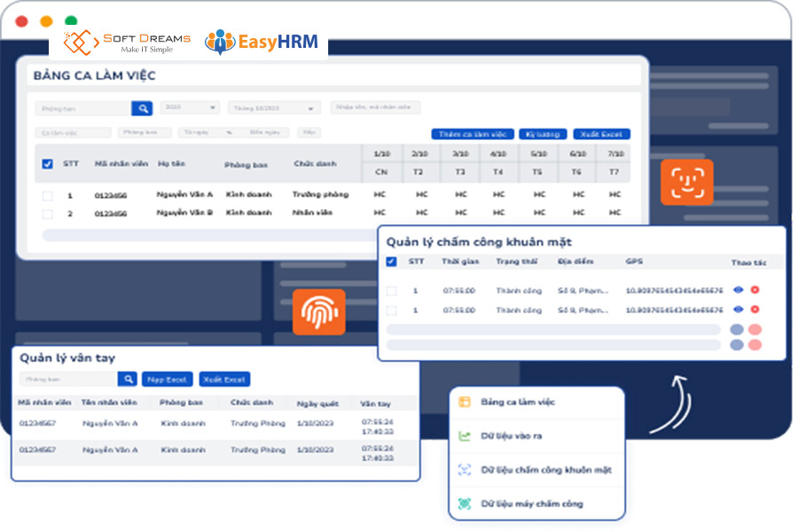Image resolution: width=798 pixels, height=532 pixels.
Task: Check the box for Nguyễn Văn A row
Action: click(x=47, y=194)
